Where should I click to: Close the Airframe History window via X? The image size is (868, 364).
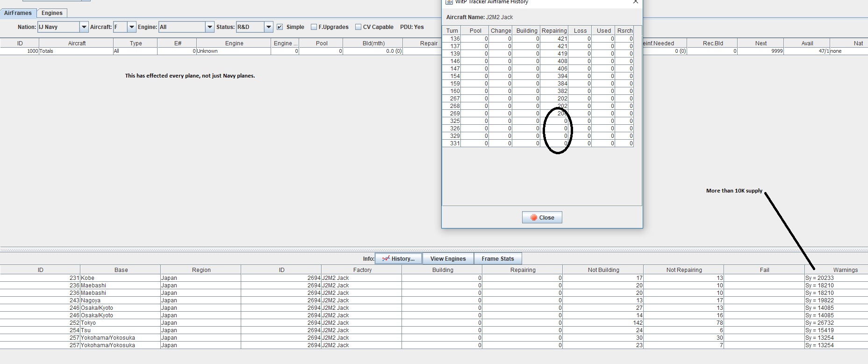coord(635,2)
